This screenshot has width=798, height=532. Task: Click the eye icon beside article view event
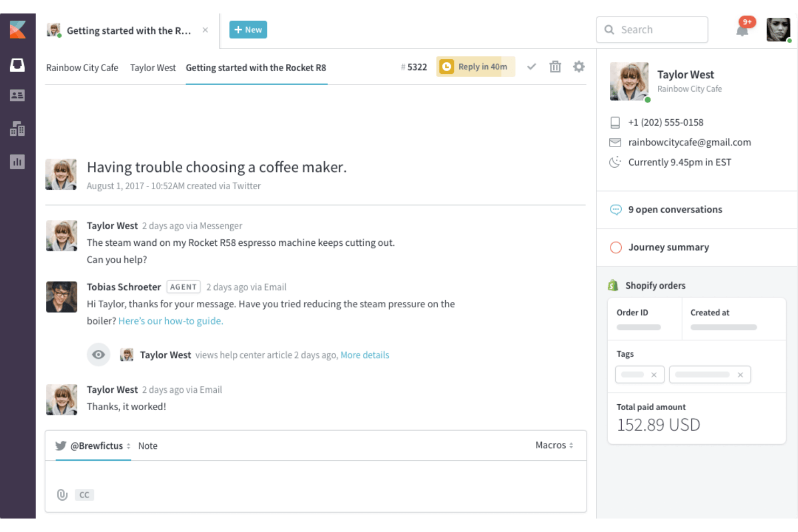point(99,355)
